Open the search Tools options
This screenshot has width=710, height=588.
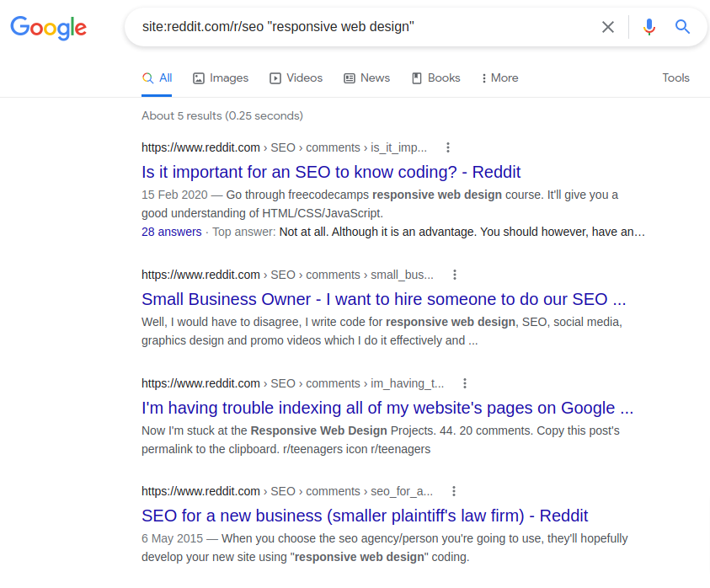675,78
